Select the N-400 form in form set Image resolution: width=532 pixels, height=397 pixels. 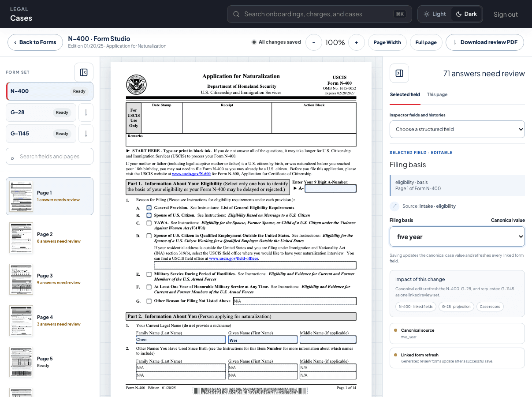point(49,91)
